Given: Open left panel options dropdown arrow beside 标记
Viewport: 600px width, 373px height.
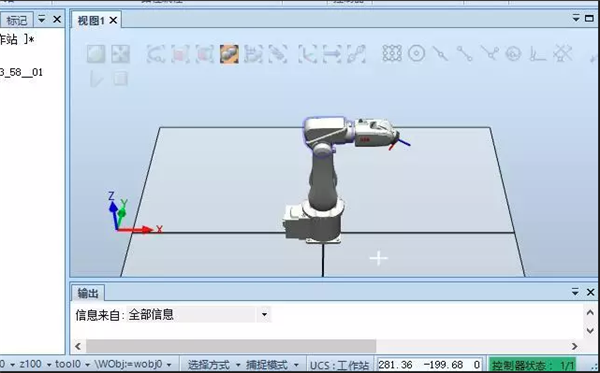Looking at the screenshot, I should pyautogui.click(x=42, y=18).
